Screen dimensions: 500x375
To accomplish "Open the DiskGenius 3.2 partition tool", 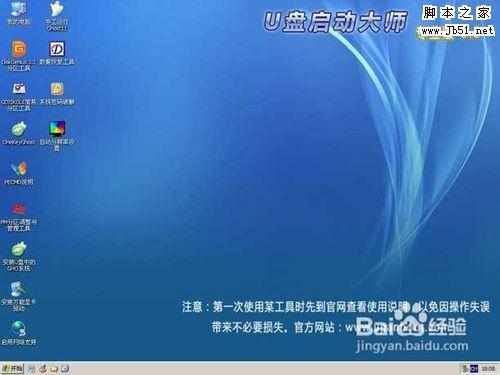I will tap(19, 56).
